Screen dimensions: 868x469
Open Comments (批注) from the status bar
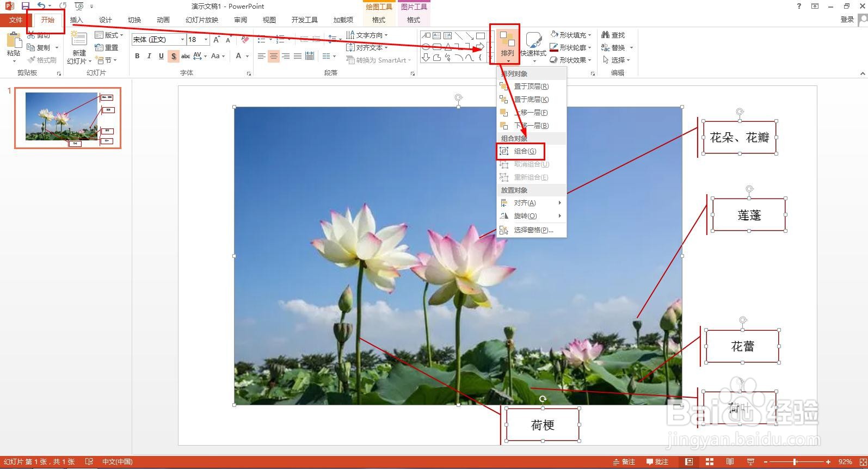[x=657, y=462]
